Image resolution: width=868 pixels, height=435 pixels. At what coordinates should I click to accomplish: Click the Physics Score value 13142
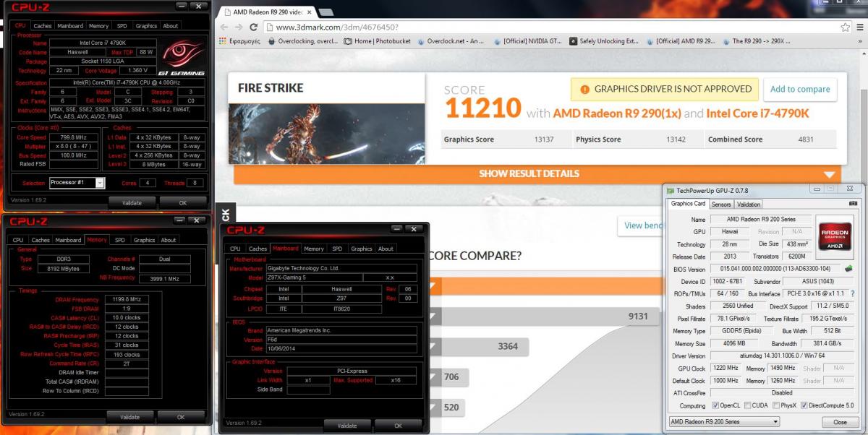coord(676,139)
